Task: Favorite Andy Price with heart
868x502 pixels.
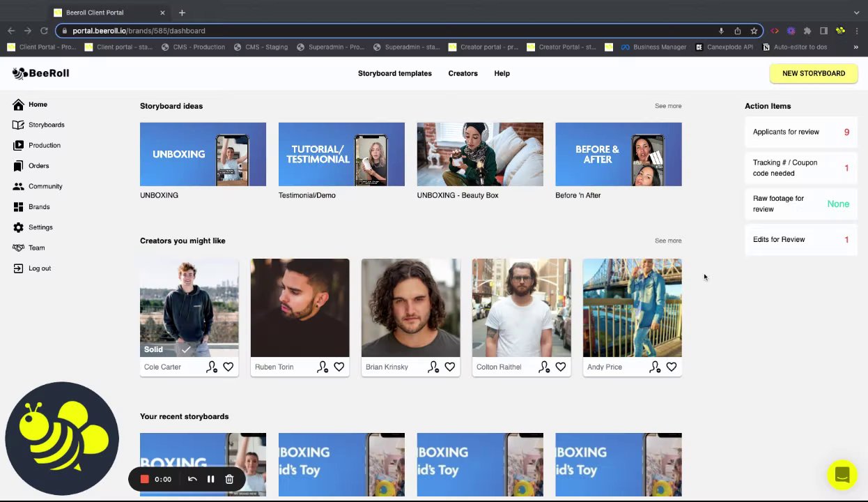Action: coord(671,367)
